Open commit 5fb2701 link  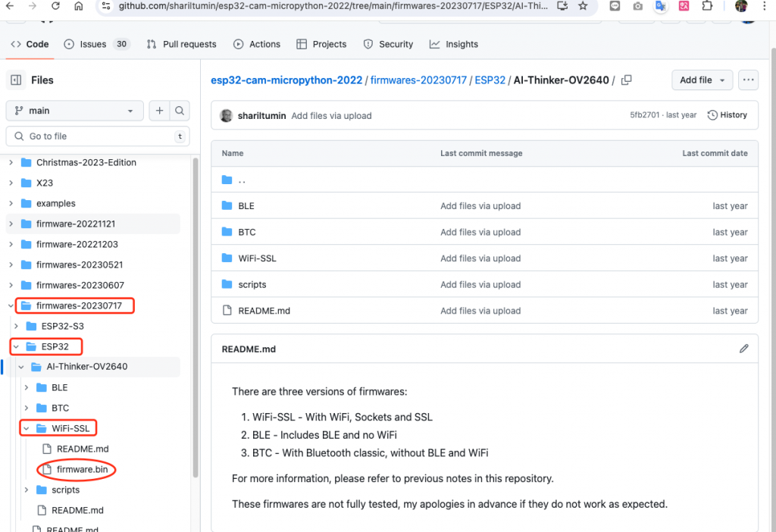[x=644, y=115]
